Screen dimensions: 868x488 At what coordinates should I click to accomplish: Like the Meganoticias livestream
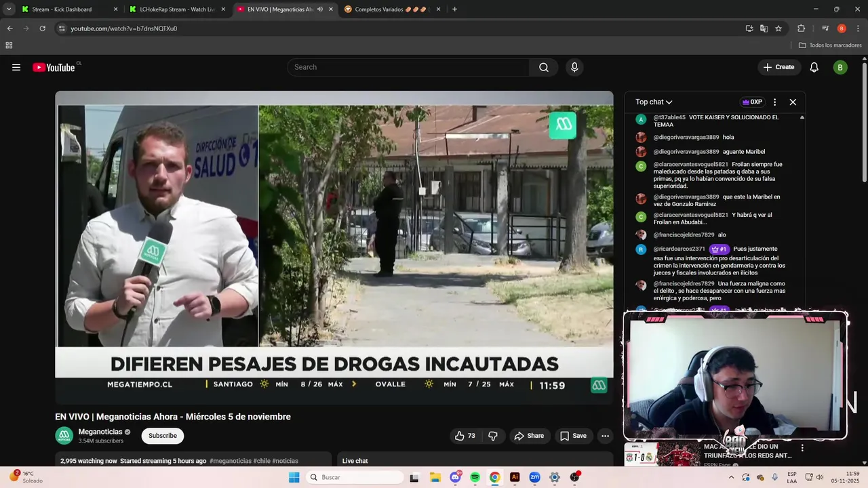pyautogui.click(x=465, y=436)
